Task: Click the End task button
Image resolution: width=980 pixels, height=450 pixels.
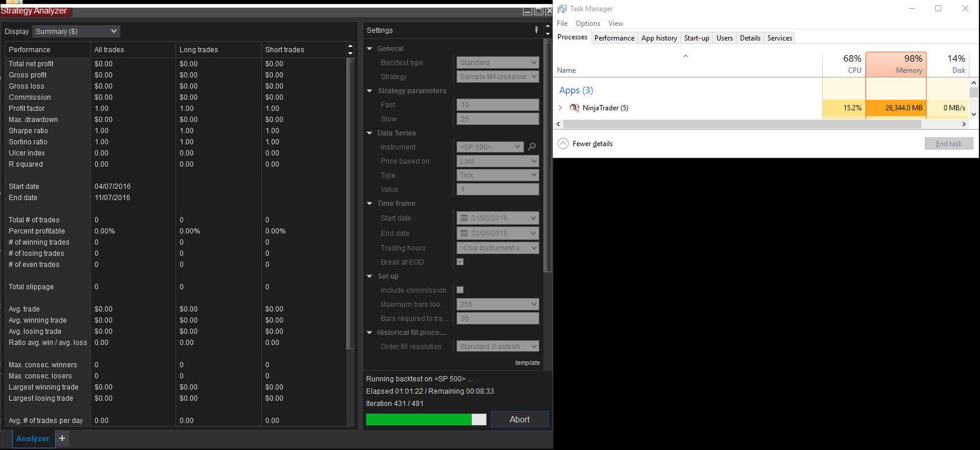Action: 949,144
